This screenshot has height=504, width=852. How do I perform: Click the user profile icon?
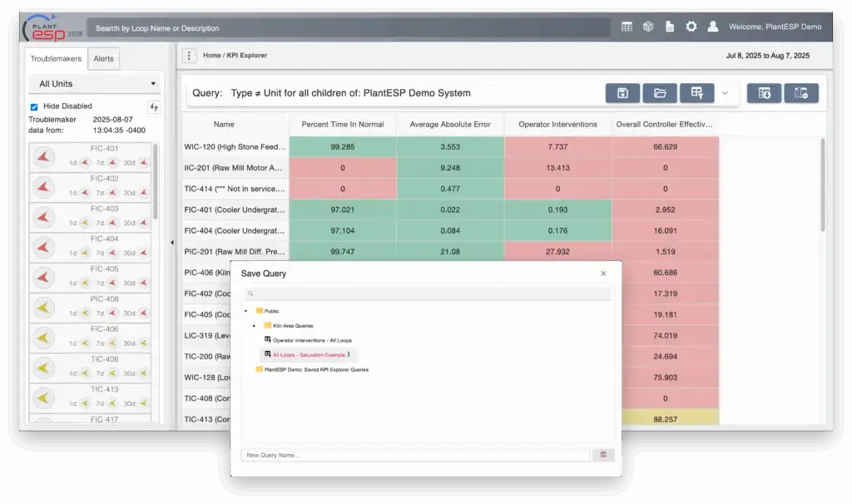[x=713, y=27]
